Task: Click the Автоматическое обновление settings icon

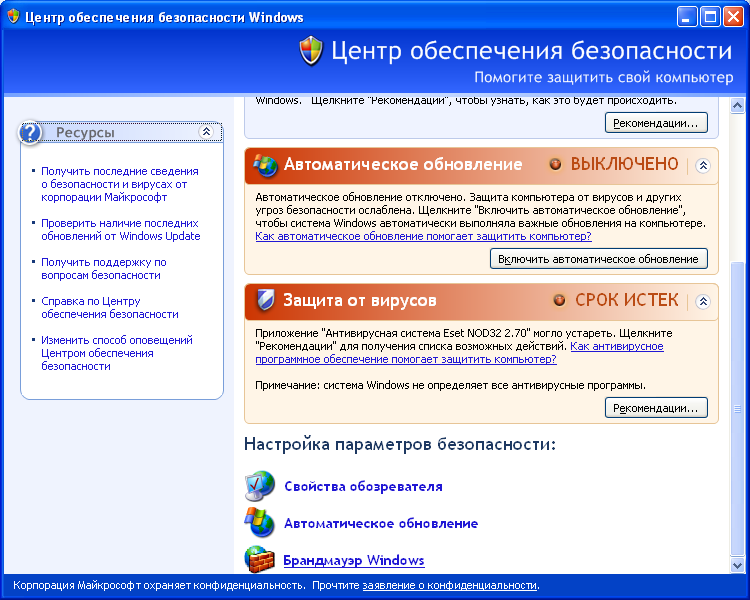Action: [x=259, y=522]
